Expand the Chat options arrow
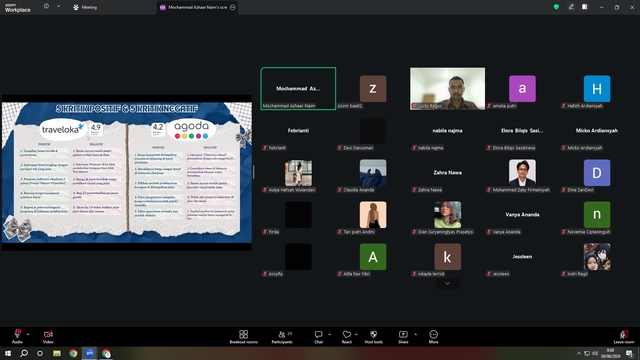 [x=329, y=334]
